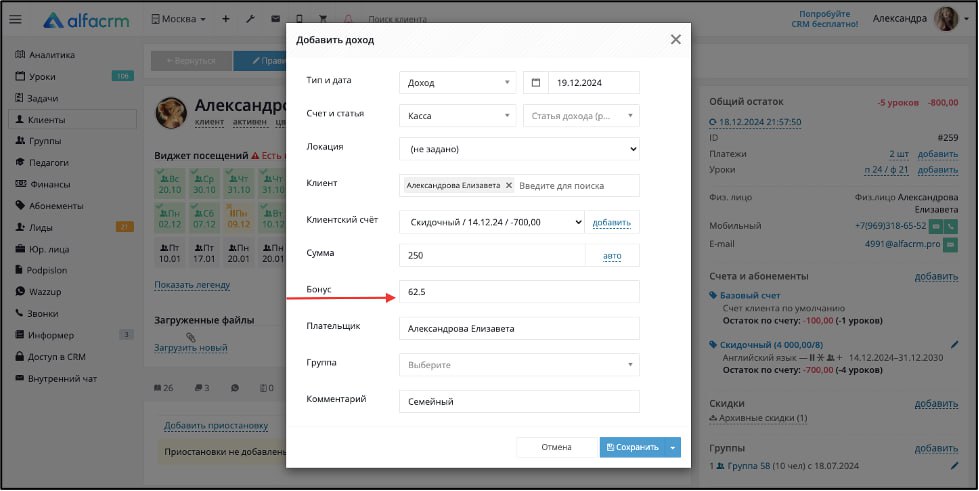The image size is (979, 491).
Task: Click the Бонус input field
Action: [x=518, y=292]
